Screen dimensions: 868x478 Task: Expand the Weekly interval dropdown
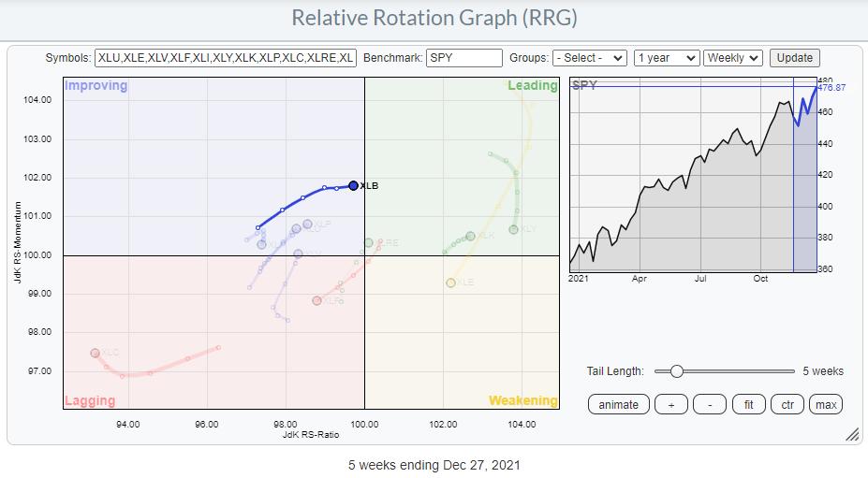733,58
